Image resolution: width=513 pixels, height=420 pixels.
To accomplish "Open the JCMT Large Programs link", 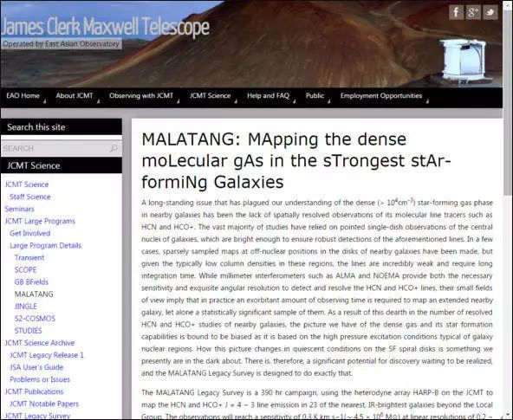I will 40,222.
